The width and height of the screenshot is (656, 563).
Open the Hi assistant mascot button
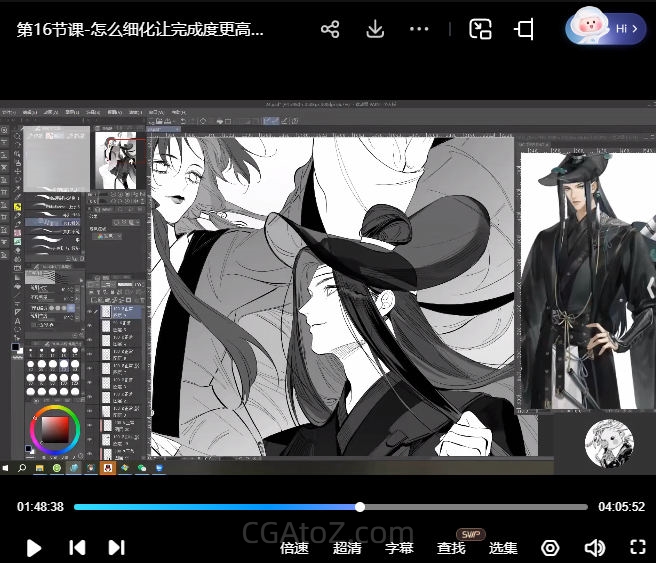(606, 29)
